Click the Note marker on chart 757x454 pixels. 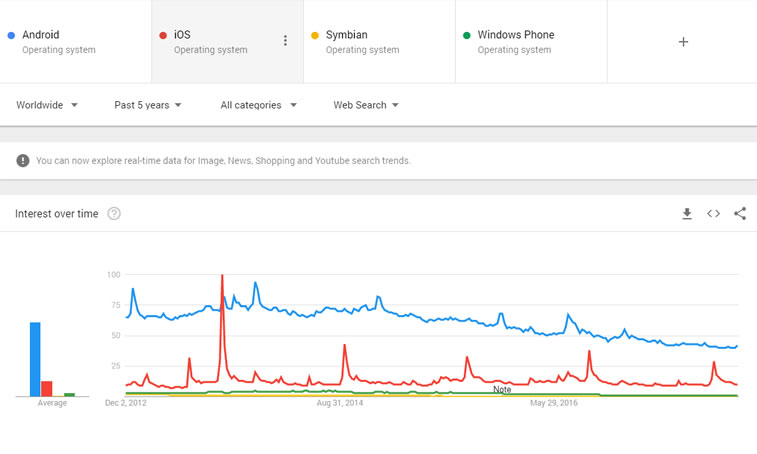(502, 390)
